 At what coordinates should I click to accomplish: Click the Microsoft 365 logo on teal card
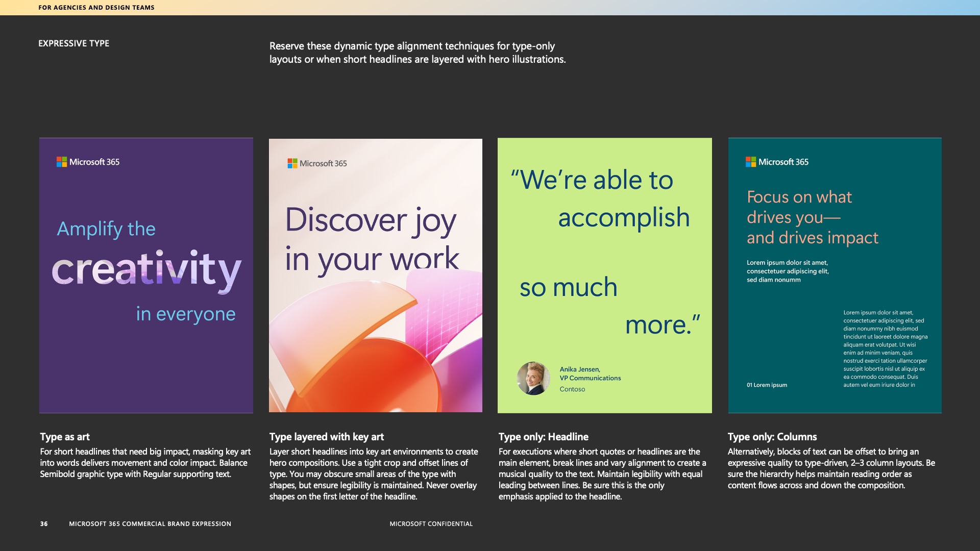click(777, 162)
